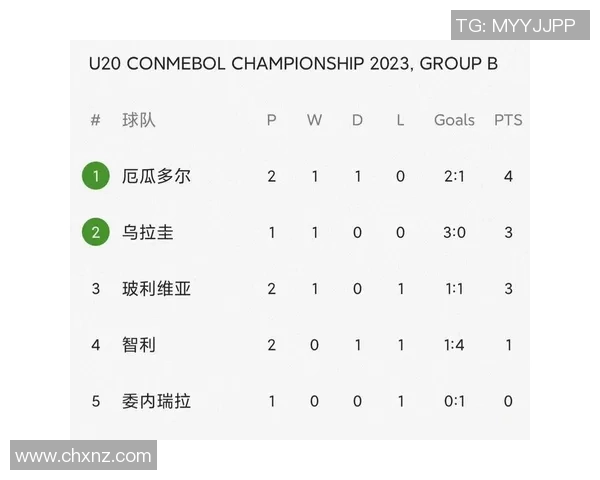Open the www.chxnz.com watermark link
The image size is (600, 480).
[x=83, y=456]
